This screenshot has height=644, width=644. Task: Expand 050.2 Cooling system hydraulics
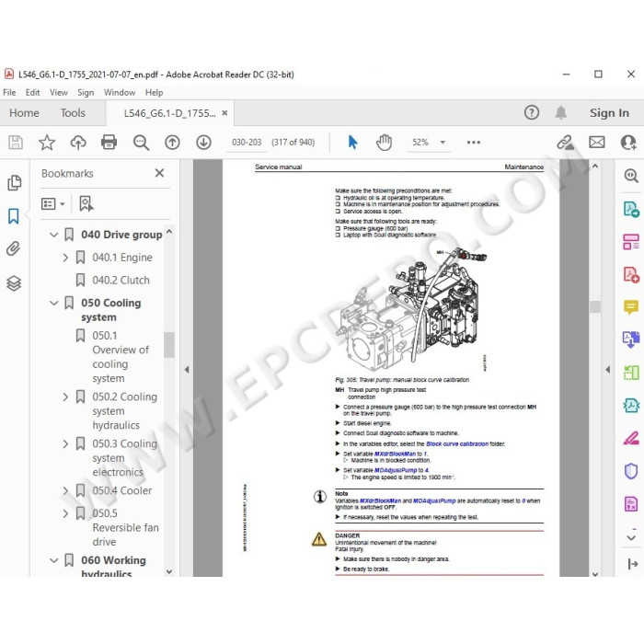65,397
